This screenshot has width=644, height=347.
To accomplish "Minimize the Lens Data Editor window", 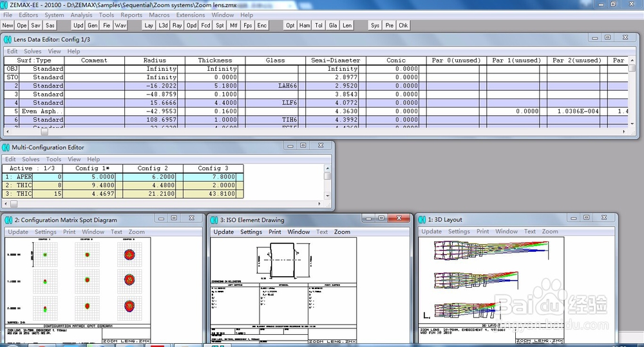I will (594, 38).
